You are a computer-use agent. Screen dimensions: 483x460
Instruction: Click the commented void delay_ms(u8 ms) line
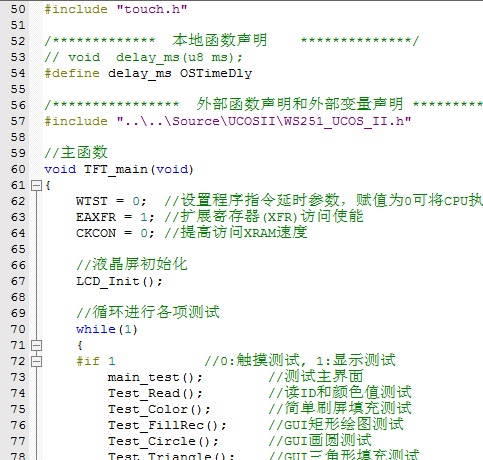(143, 57)
